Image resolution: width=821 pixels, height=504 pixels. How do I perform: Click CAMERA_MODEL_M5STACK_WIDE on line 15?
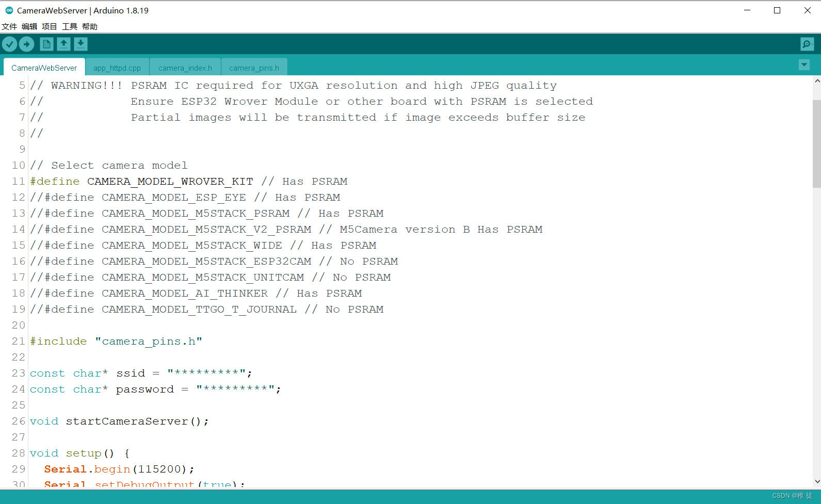tap(192, 246)
